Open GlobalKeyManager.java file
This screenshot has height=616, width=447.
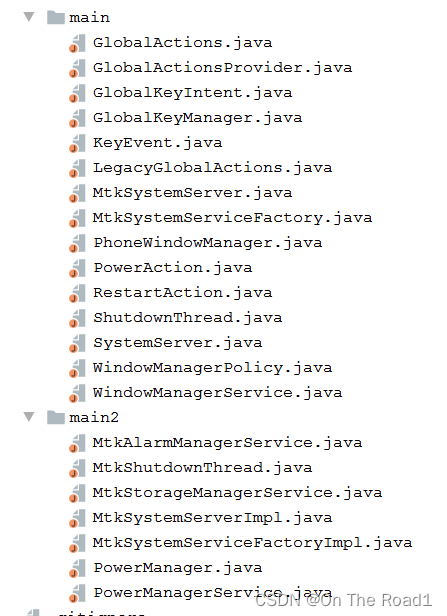[198, 118]
